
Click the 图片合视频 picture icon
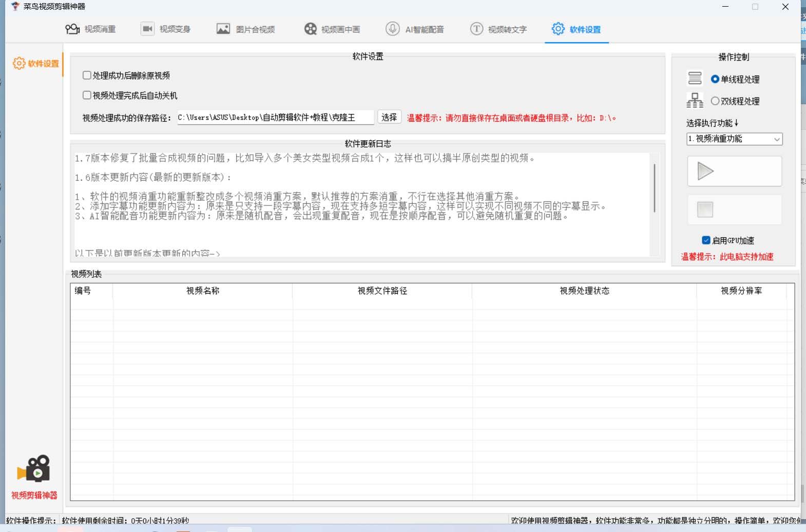pos(223,29)
